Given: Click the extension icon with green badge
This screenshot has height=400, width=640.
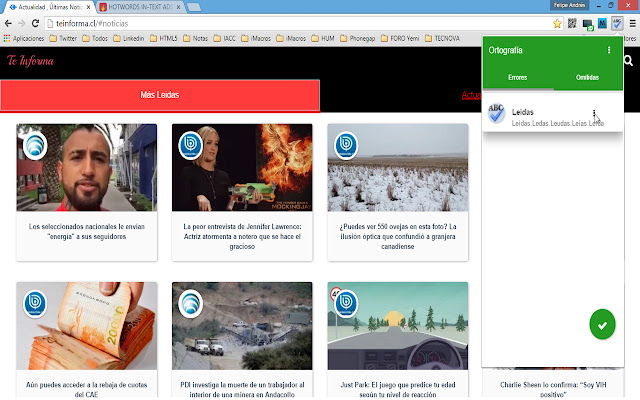Looking at the screenshot, I should click(588, 24).
